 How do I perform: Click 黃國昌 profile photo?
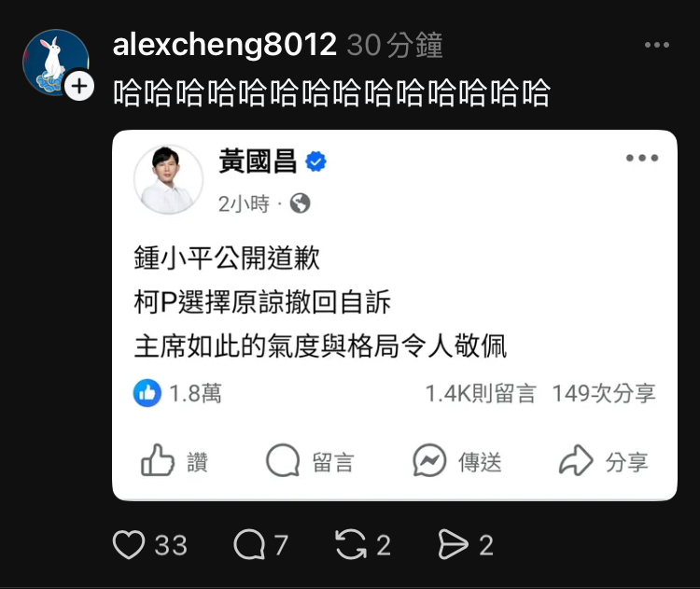tap(168, 179)
